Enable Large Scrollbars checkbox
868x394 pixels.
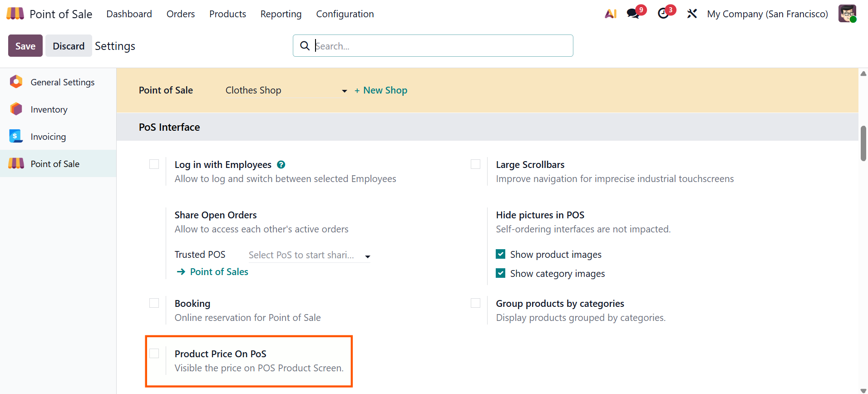point(476,164)
